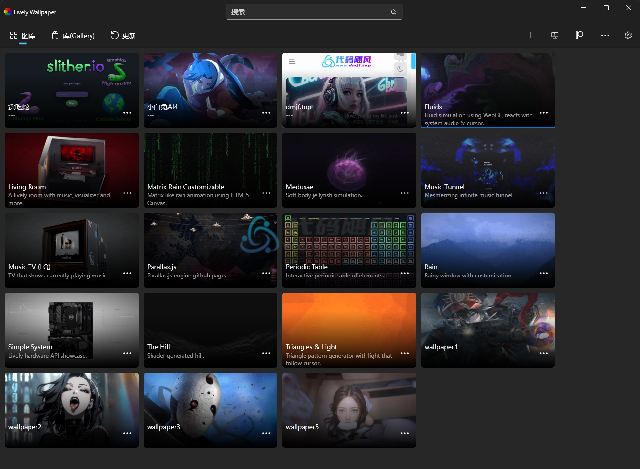
Task: Select the wallpaper2 thumbnail
Action: pyautogui.click(x=72, y=410)
